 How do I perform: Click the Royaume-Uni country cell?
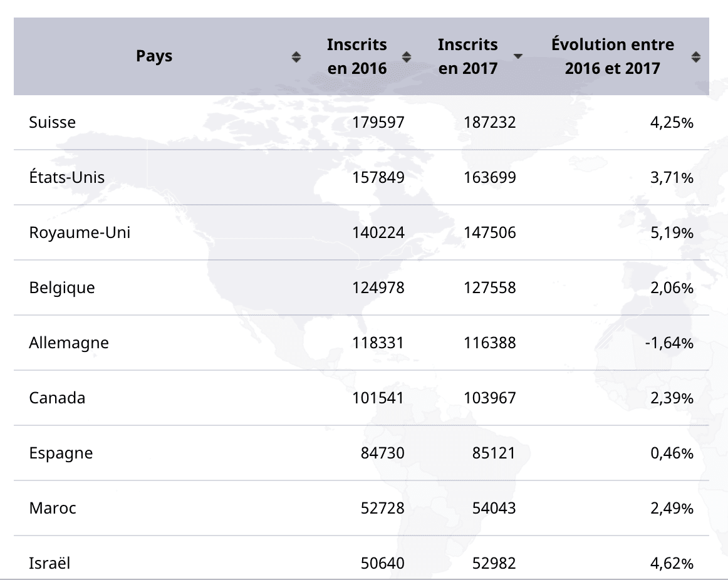pos(80,232)
